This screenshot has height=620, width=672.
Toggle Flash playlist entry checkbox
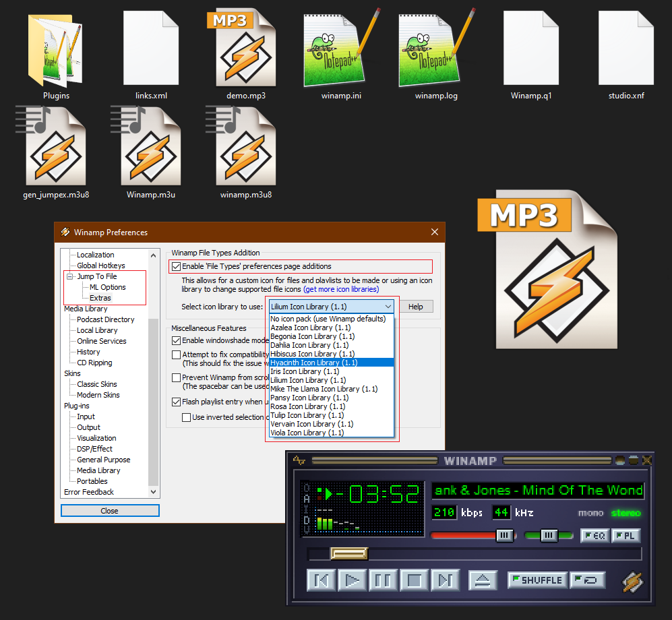coord(176,402)
